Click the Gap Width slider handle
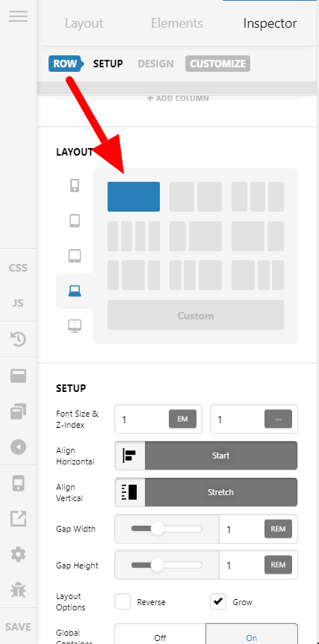The image size is (319, 644). coord(158,529)
